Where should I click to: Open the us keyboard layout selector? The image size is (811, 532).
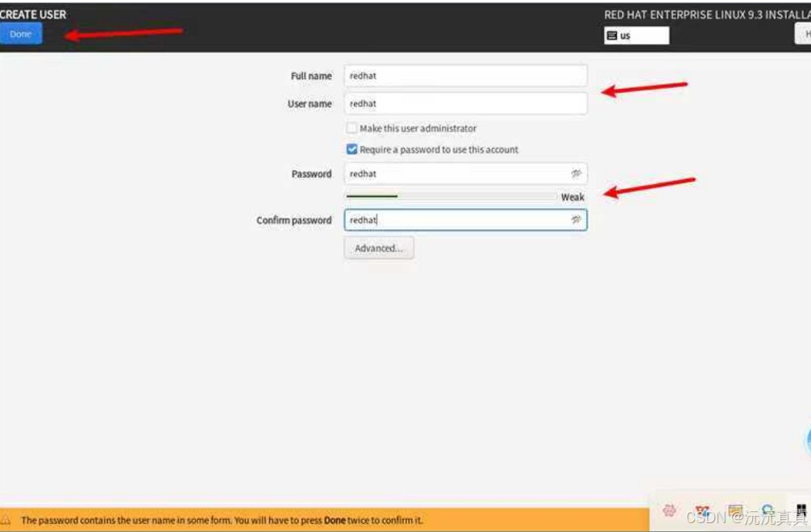[636, 35]
